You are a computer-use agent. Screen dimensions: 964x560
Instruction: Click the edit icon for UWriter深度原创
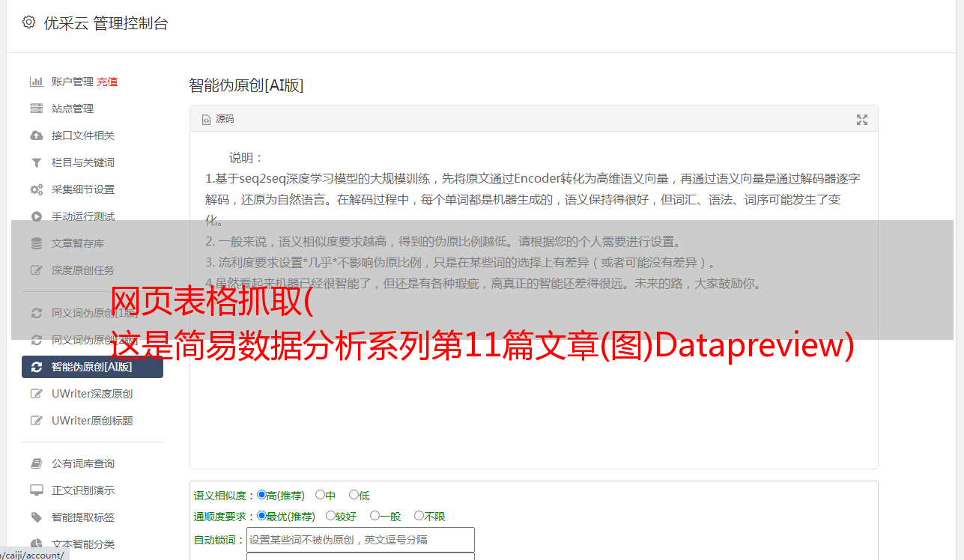36,394
